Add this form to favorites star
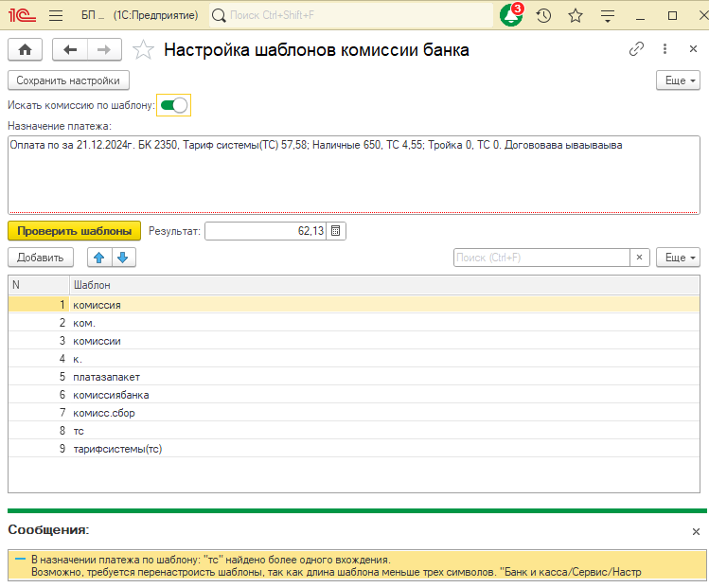The height and width of the screenshot is (588, 709). (x=143, y=50)
